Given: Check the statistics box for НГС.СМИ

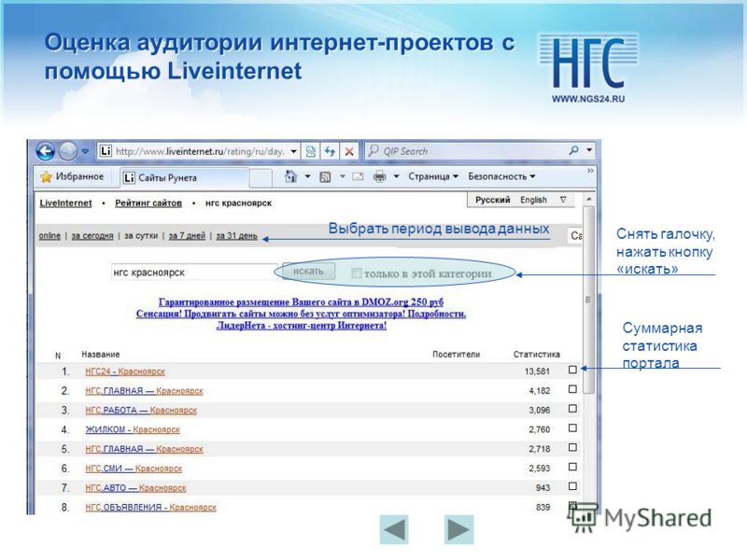Looking at the screenshot, I should pos(572,468).
